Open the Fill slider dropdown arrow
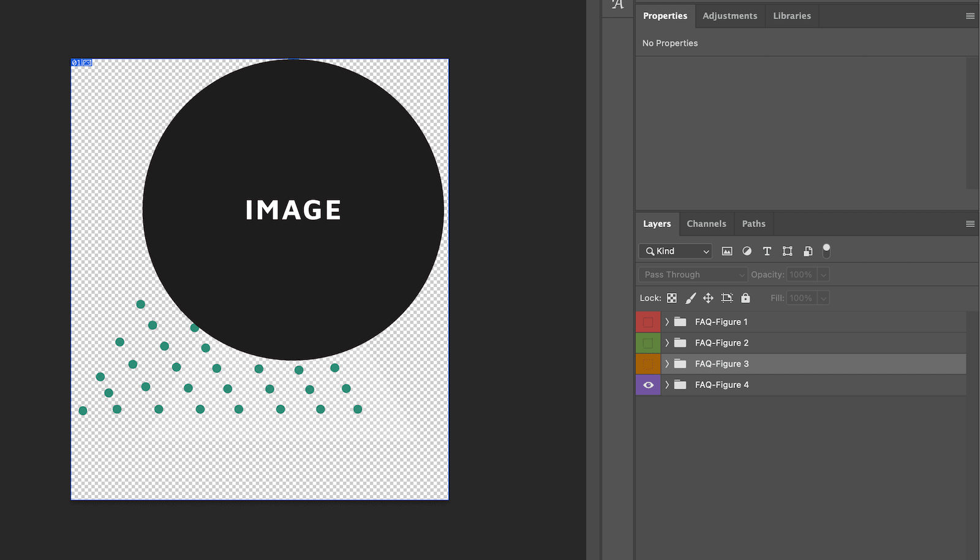 [x=824, y=298]
